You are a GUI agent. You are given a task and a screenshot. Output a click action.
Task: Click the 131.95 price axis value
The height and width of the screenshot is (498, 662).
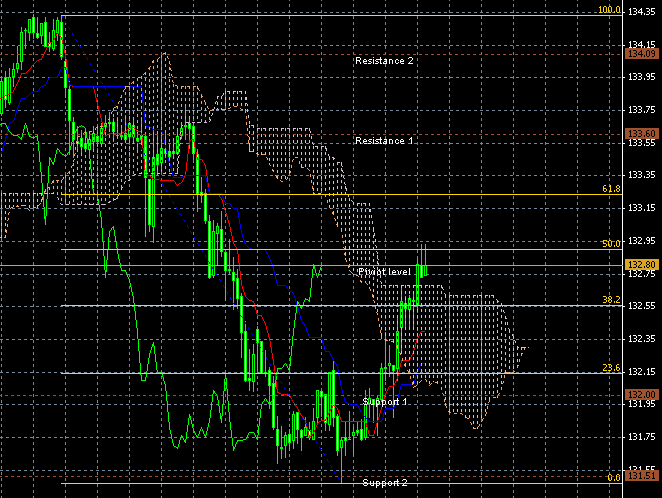[x=642, y=404]
